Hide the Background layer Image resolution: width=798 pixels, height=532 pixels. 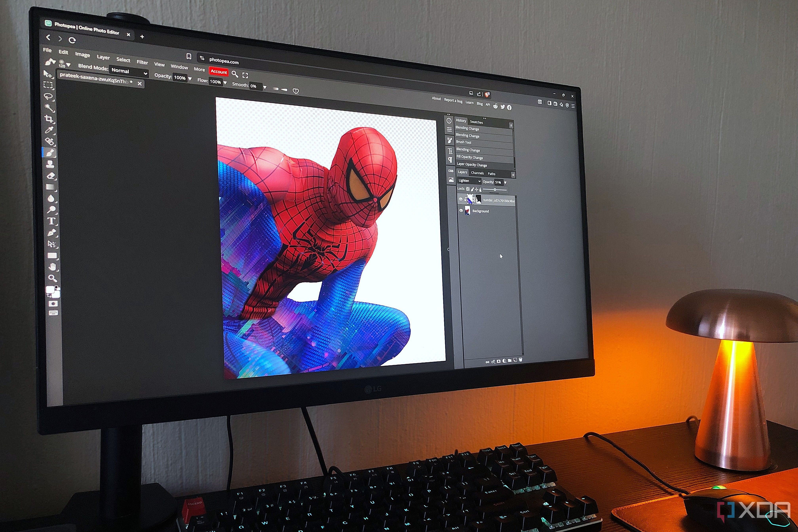pos(461,211)
